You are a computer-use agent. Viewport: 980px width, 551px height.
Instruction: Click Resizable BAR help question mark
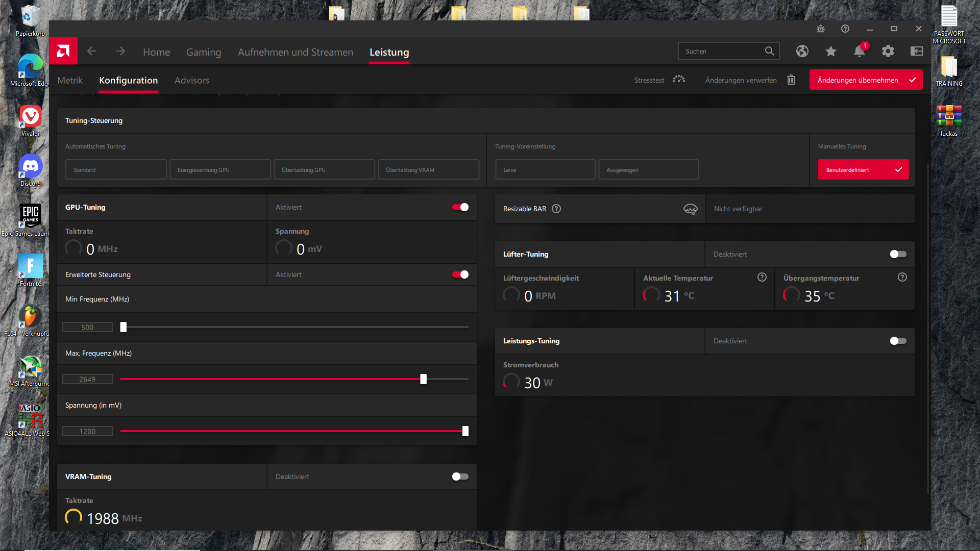(556, 209)
